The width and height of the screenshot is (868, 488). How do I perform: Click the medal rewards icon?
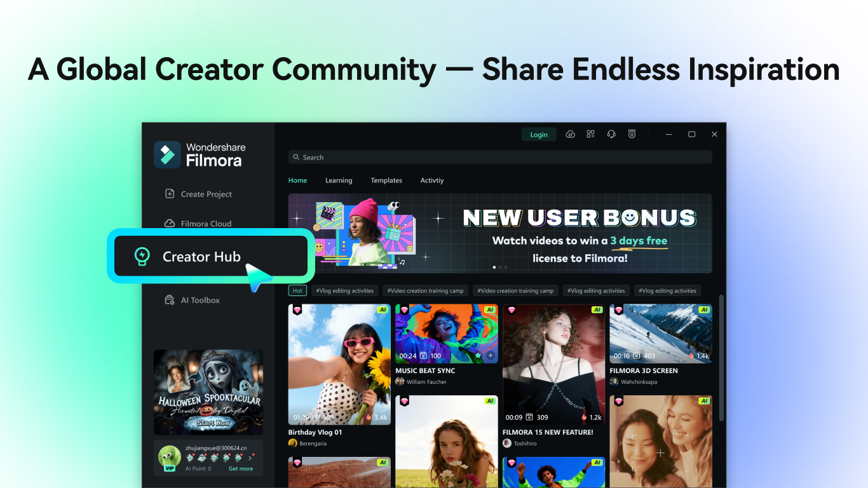tap(632, 134)
